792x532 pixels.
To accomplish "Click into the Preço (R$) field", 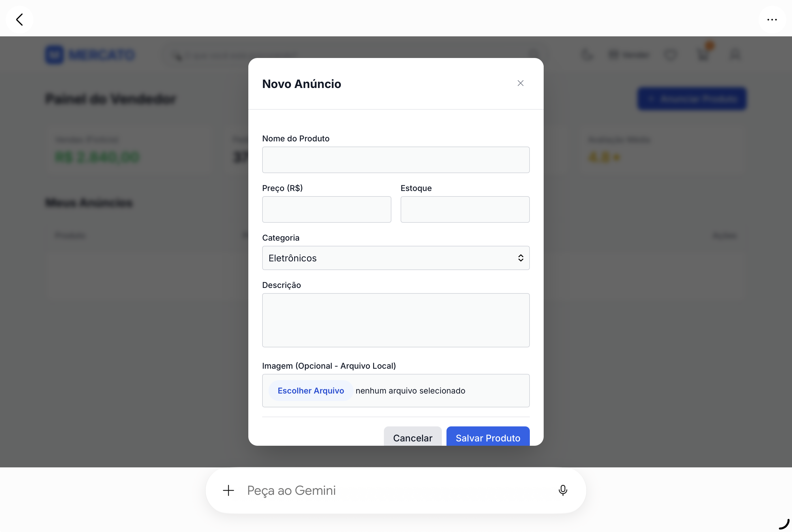I will point(326,209).
